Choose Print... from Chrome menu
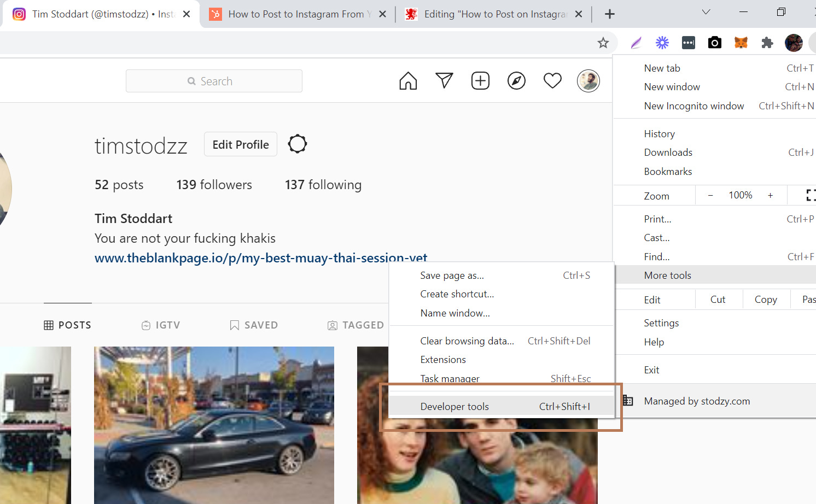Image resolution: width=816 pixels, height=504 pixels. 715,219
